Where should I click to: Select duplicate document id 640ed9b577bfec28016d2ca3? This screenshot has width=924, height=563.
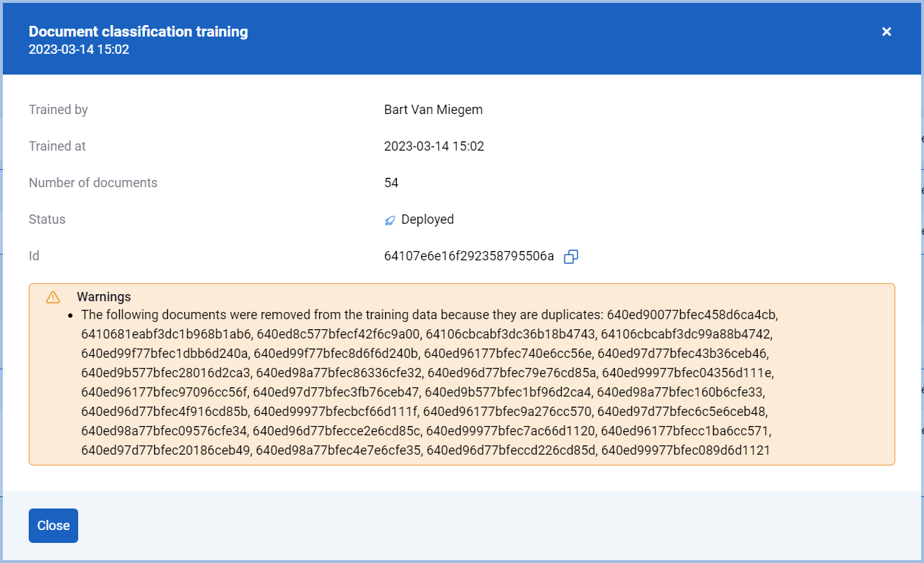(165, 373)
